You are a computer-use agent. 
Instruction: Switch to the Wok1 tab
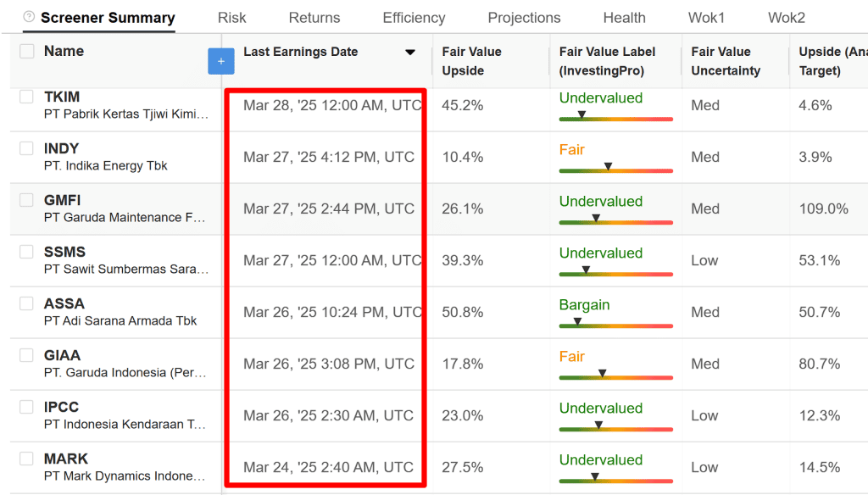[706, 18]
